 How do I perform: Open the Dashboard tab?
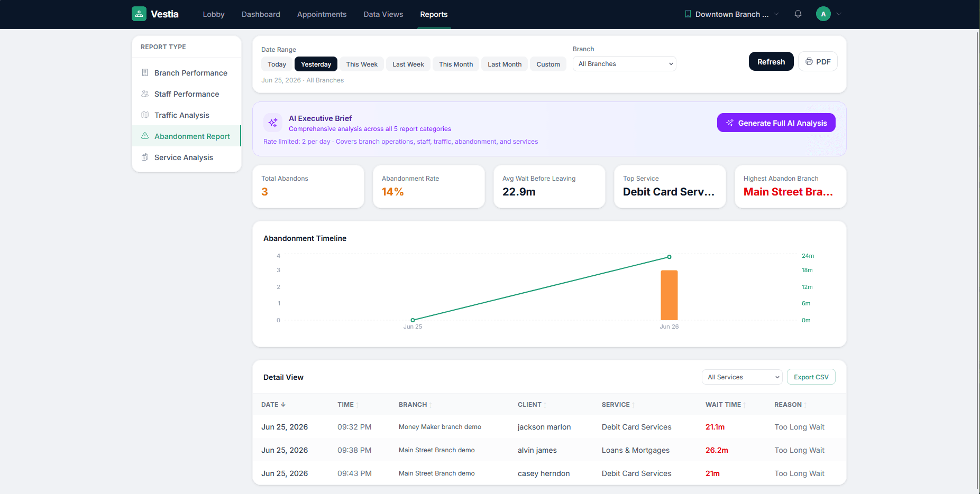coord(261,14)
